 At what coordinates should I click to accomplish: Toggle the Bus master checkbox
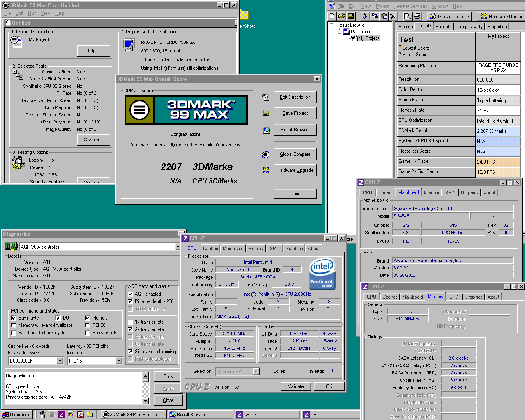[14, 318]
